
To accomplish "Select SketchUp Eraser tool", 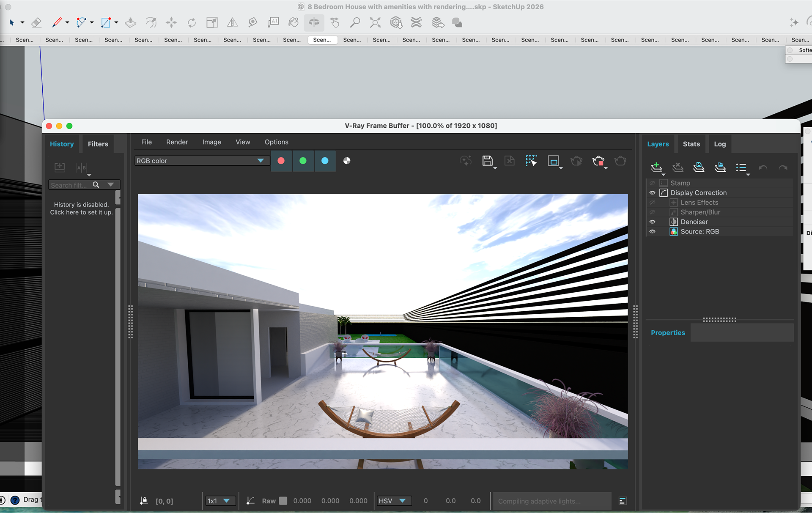I will (x=36, y=23).
